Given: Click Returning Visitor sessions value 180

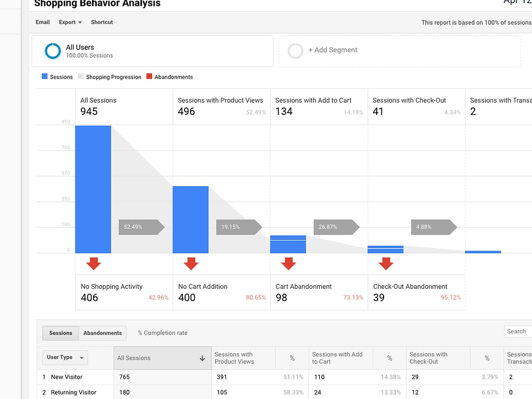Looking at the screenshot, I should click(x=124, y=393).
